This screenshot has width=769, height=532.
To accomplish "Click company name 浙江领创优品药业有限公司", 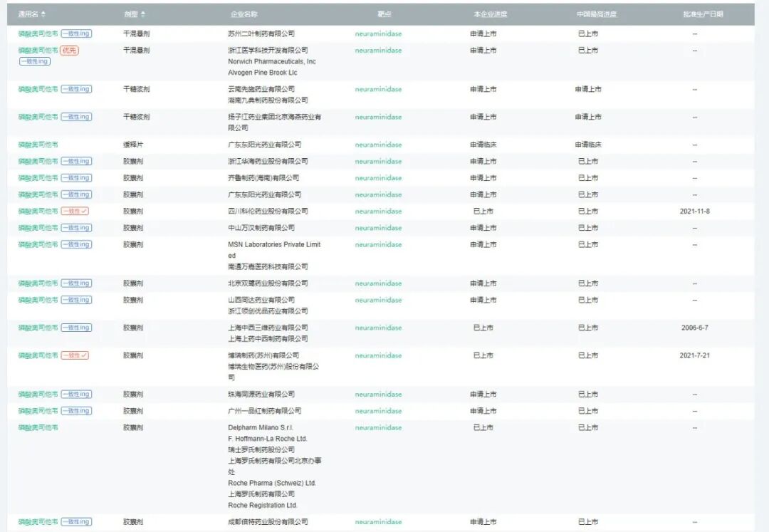I will tap(268, 311).
